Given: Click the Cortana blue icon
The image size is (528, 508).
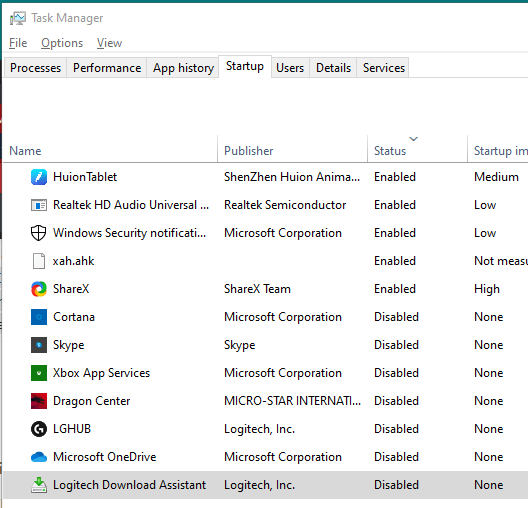Looking at the screenshot, I should pyautogui.click(x=39, y=317).
